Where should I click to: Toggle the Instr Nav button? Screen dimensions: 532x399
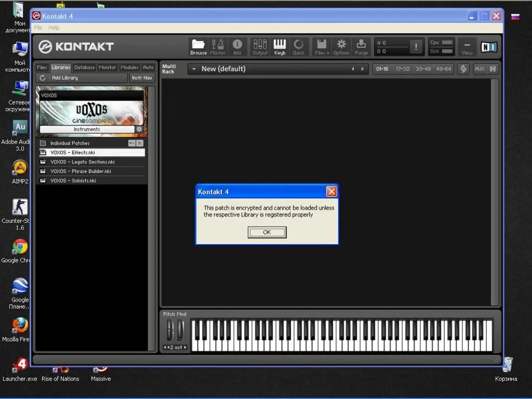(x=142, y=78)
